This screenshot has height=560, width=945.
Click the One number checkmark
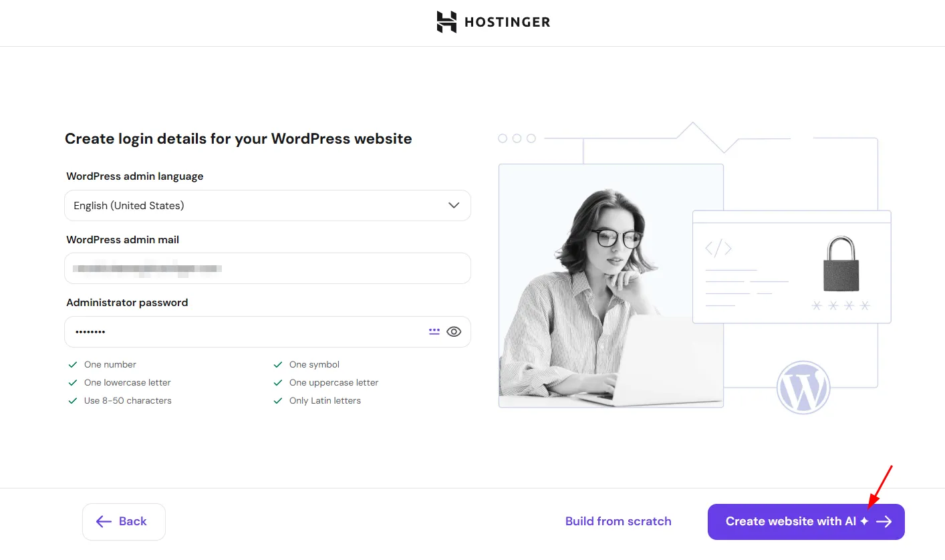pos(73,365)
